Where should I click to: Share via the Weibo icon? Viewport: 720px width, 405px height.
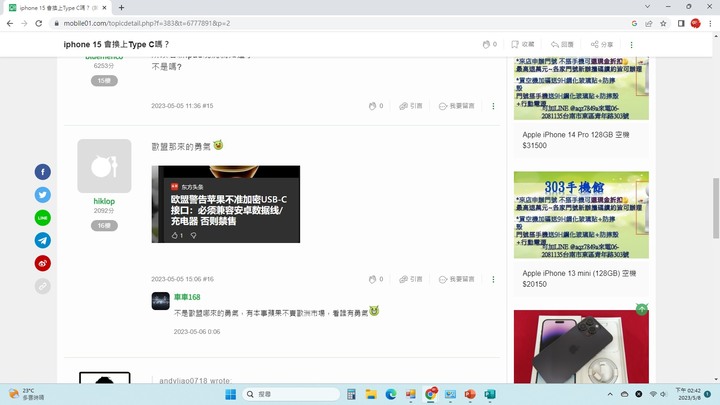point(43,263)
